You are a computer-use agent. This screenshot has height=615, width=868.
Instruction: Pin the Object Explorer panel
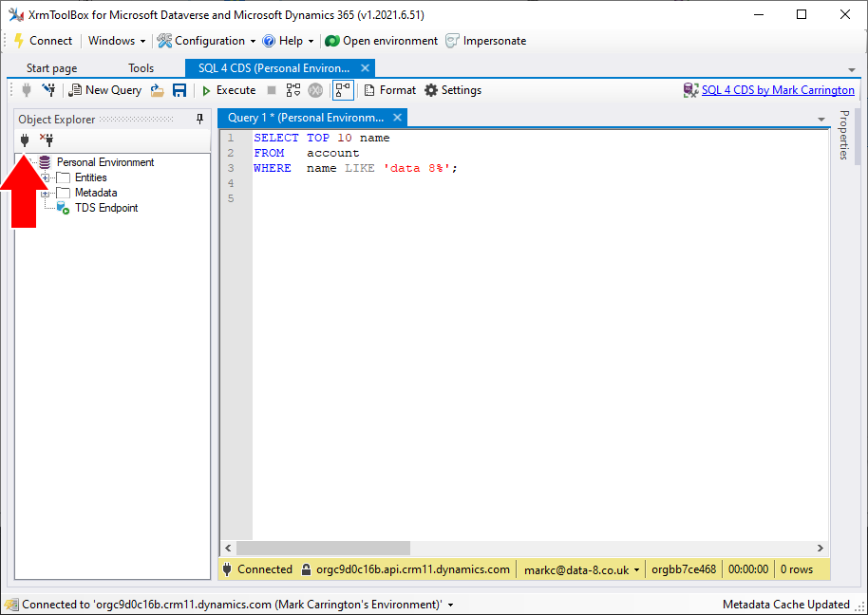tap(199, 120)
